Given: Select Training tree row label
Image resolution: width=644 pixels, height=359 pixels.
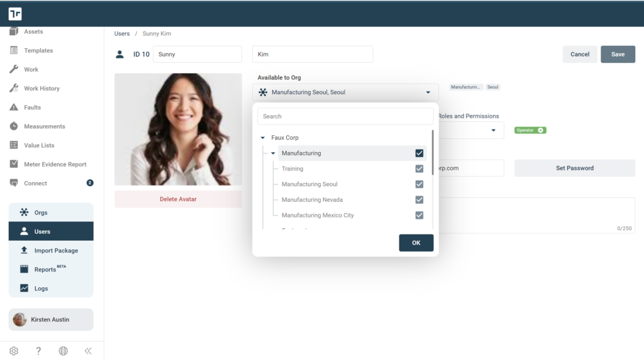Looking at the screenshot, I should (292, 168).
